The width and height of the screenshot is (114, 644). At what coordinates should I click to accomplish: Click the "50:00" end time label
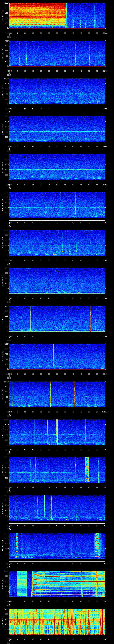pyautogui.click(x=105, y=33)
